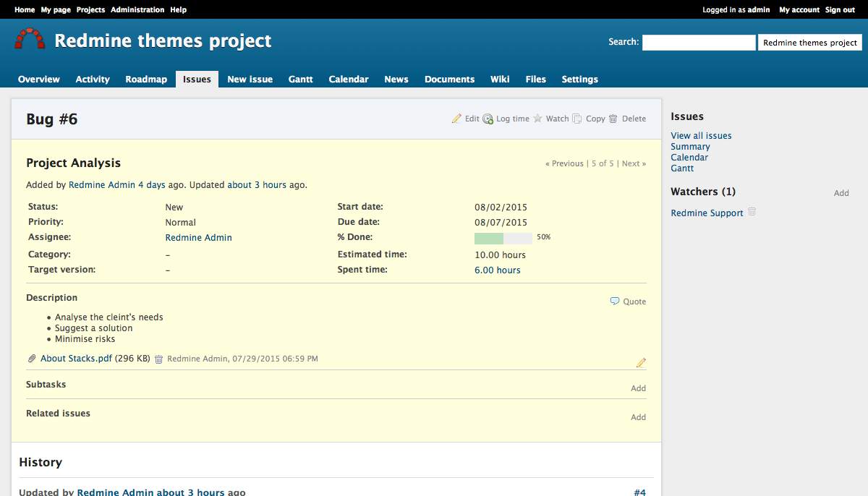Viewport: 868px width, 496px height.
Task: Open author Redmine Admin in Added by line
Action: coord(102,185)
